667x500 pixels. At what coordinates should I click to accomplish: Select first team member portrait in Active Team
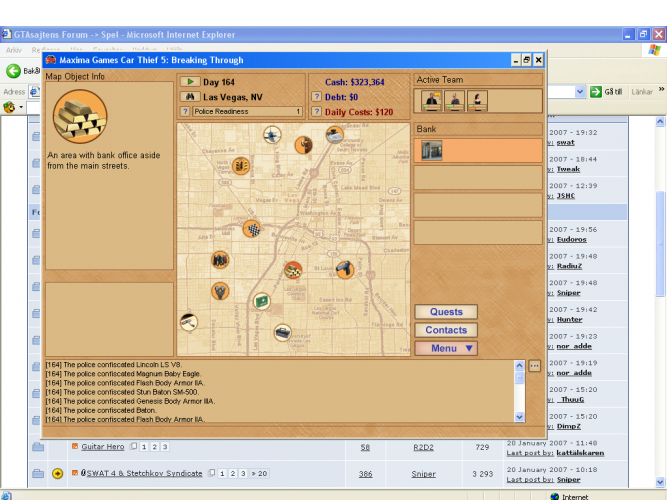point(432,100)
